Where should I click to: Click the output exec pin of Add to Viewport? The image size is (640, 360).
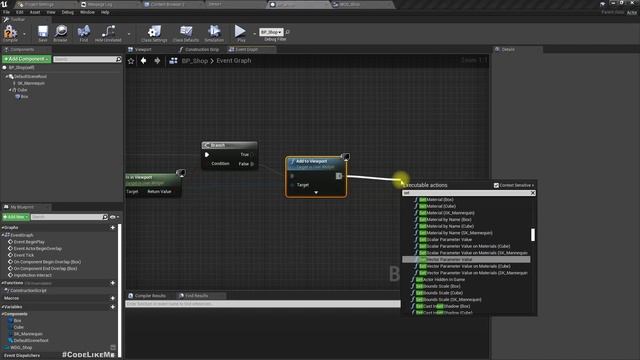339,176
